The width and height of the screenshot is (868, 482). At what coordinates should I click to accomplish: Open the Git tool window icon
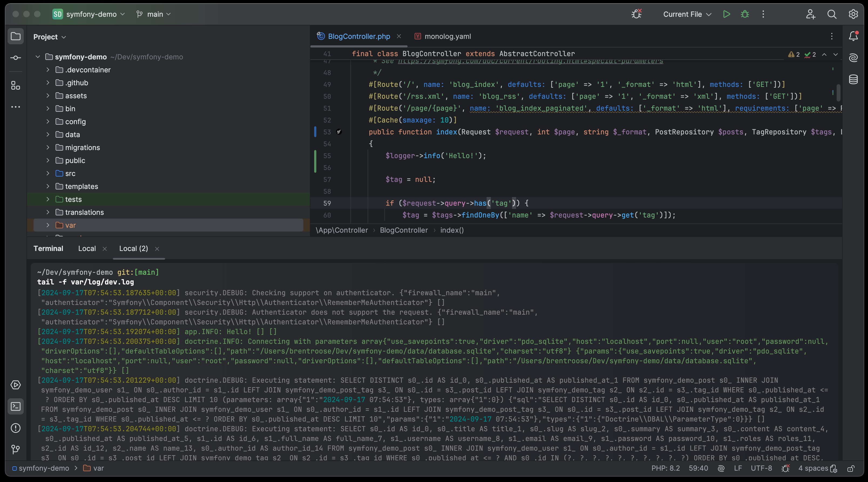[x=15, y=449]
